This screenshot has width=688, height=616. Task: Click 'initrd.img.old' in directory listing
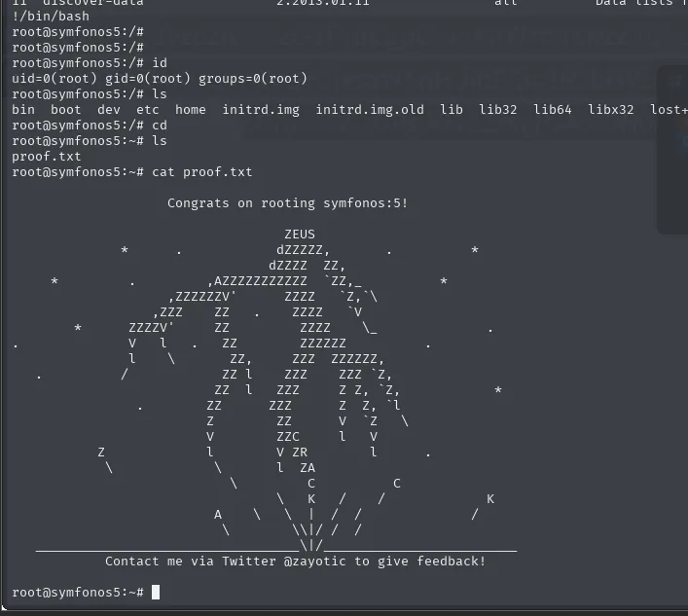(x=370, y=110)
